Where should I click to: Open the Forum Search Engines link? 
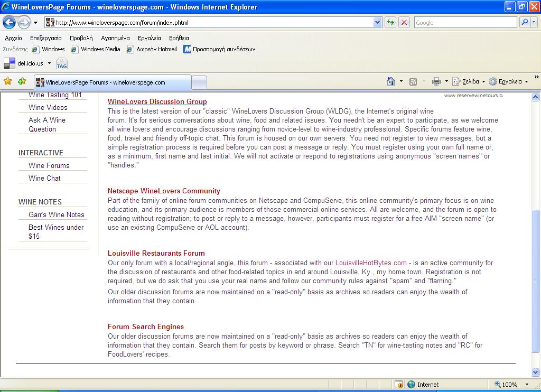coord(146,327)
